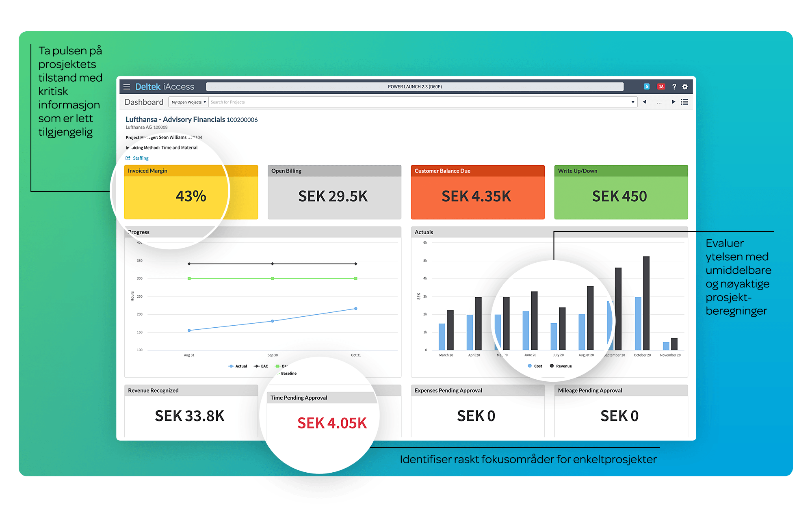
Task: Click the EAC data point at Sep 30
Action: 273,264
